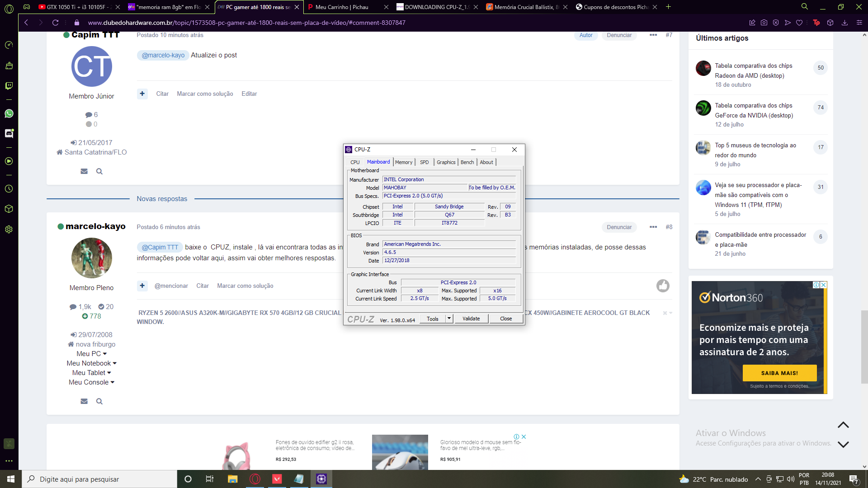The width and height of the screenshot is (868, 488).
Task: Switch to Bench tab in CPU-Z
Action: pyautogui.click(x=467, y=162)
